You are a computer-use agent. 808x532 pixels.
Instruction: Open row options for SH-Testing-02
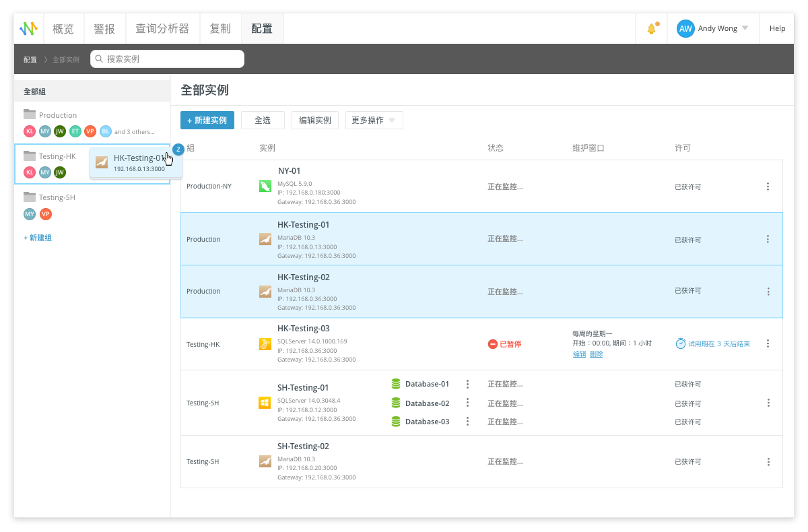pos(768,462)
